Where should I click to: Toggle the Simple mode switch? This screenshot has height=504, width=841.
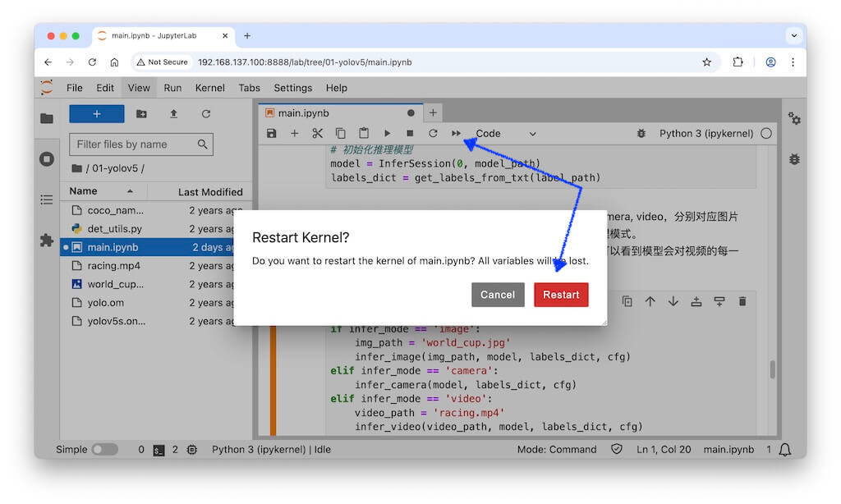click(104, 449)
